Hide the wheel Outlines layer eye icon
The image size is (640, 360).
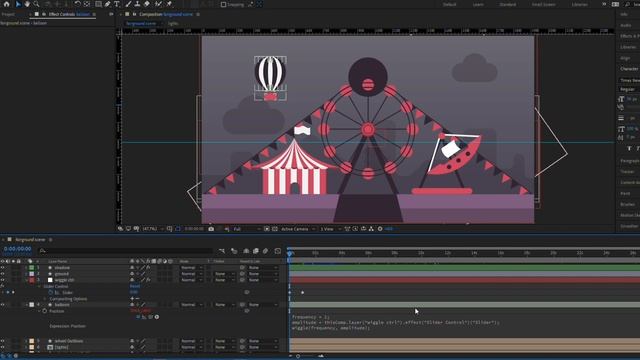click(2, 341)
